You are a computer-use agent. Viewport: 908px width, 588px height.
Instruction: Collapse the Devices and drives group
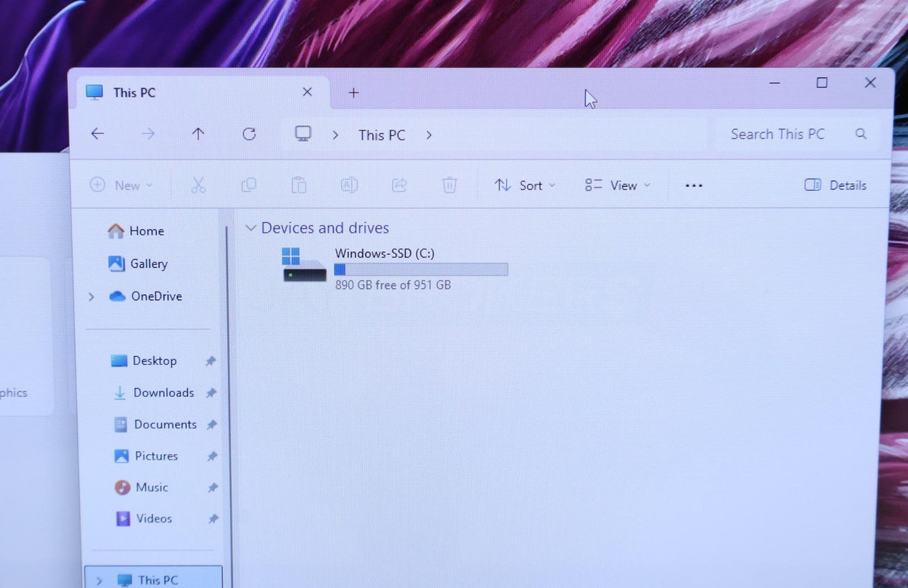[250, 228]
